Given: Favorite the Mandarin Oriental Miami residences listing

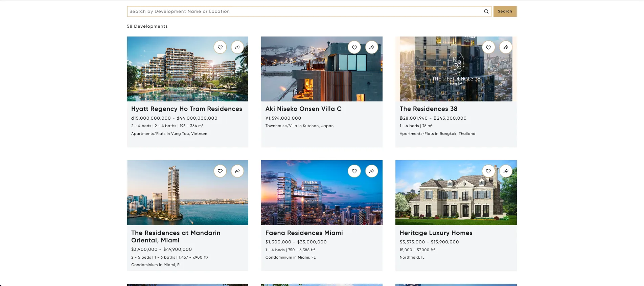Looking at the screenshot, I should click(220, 171).
